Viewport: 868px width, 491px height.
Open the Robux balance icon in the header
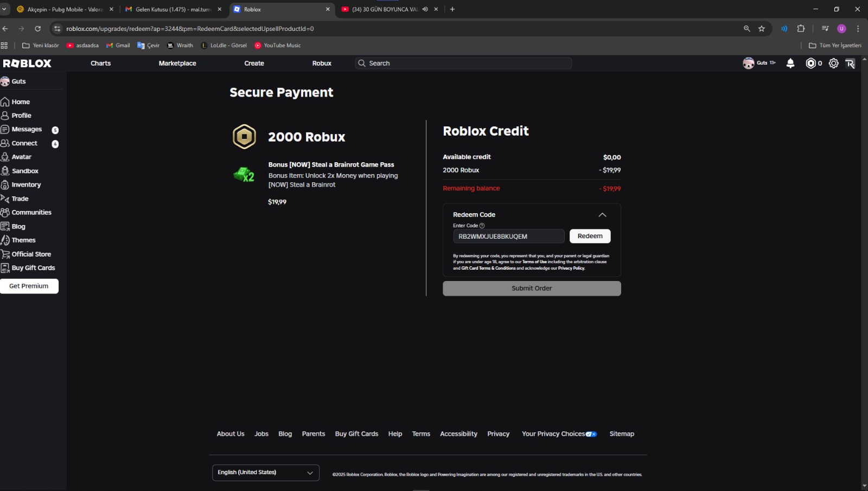pyautogui.click(x=811, y=63)
